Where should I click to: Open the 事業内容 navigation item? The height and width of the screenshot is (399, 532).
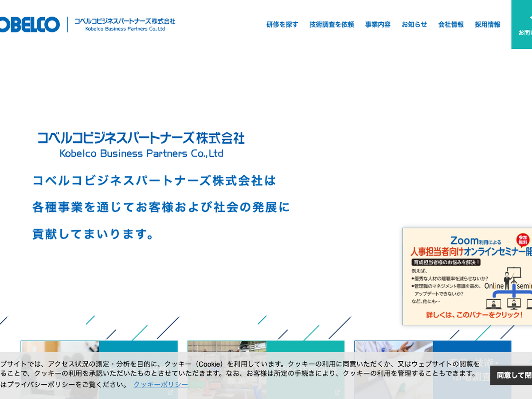378,24
